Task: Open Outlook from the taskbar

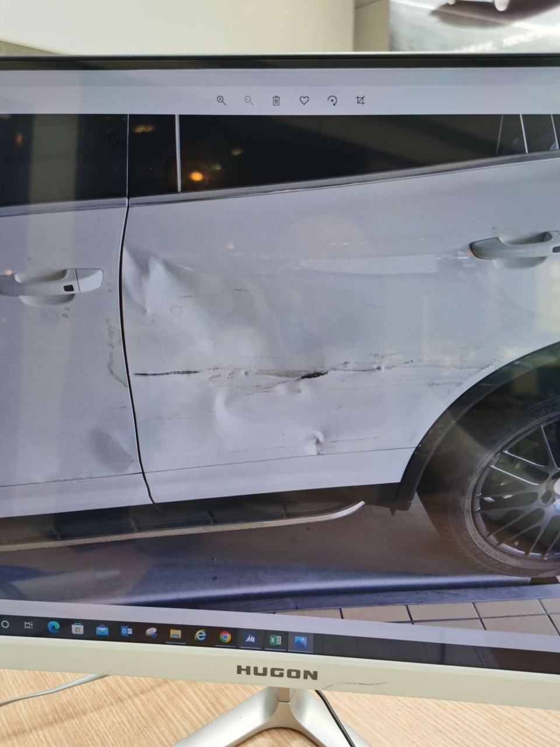Action: (127, 631)
